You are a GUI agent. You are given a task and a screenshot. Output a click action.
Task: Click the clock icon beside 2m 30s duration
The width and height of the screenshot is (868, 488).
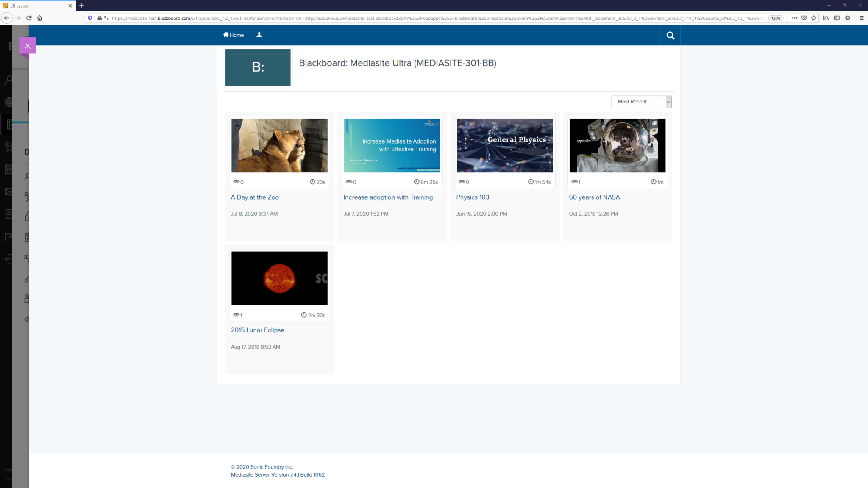tap(304, 315)
